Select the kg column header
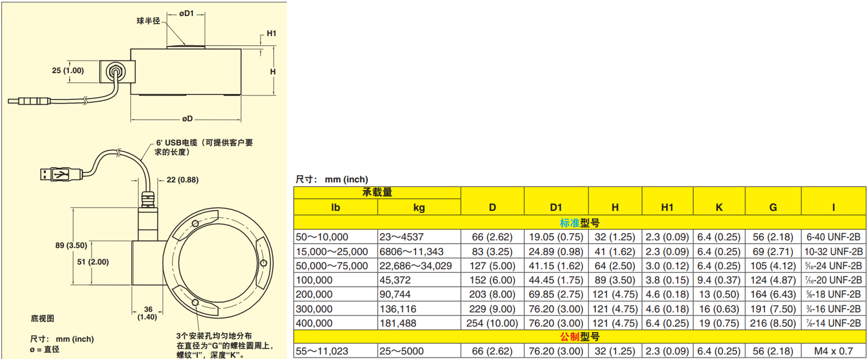Screen dimensions: 868x359 click(419, 207)
